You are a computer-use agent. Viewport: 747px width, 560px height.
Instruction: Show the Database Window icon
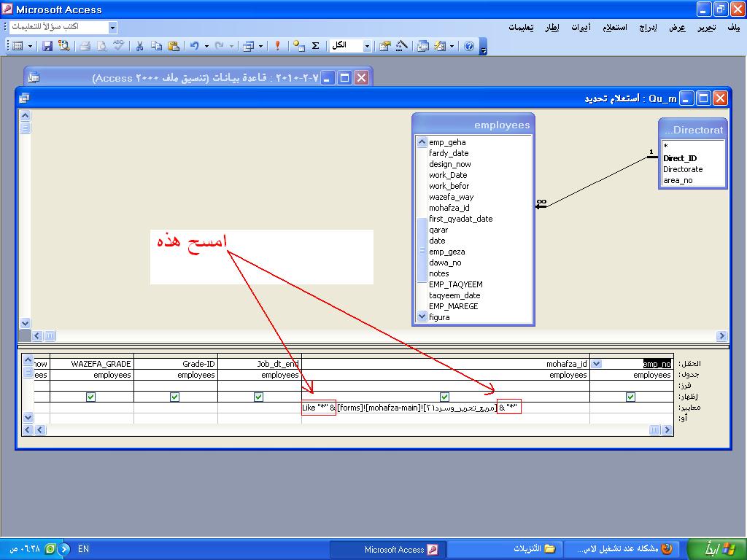(423, 46)
